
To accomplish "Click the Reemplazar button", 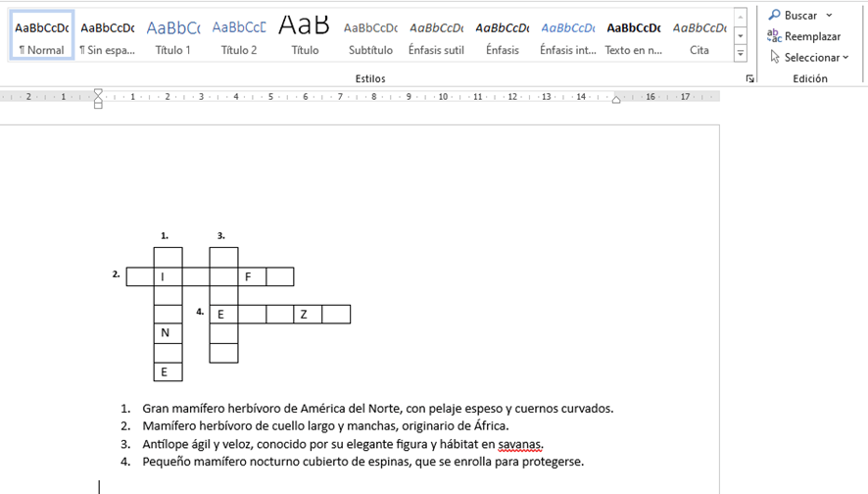I will tap(803, 36).
